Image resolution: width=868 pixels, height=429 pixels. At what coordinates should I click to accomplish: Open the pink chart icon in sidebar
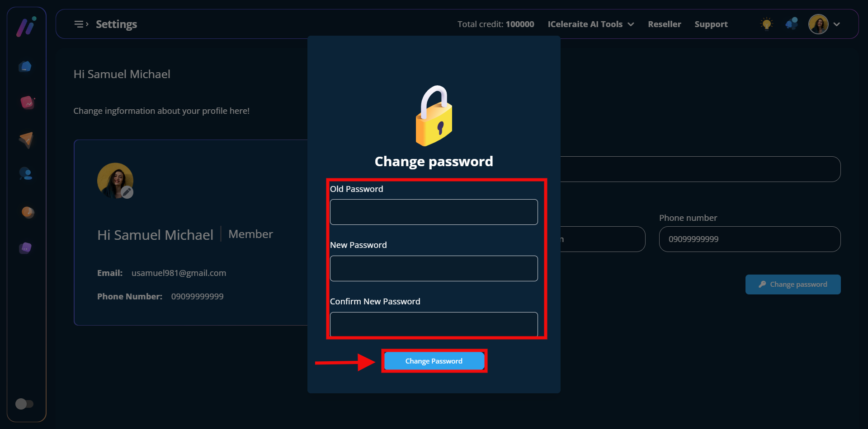point(27,103)
